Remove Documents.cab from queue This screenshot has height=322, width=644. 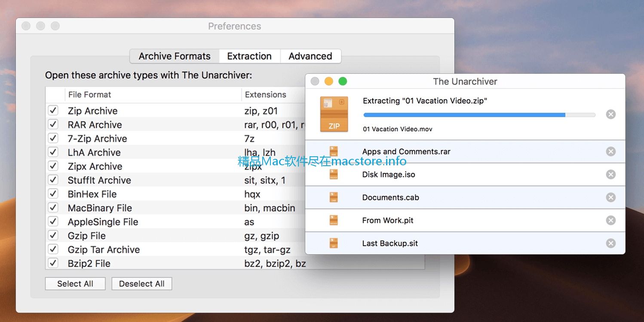(610, 197)
